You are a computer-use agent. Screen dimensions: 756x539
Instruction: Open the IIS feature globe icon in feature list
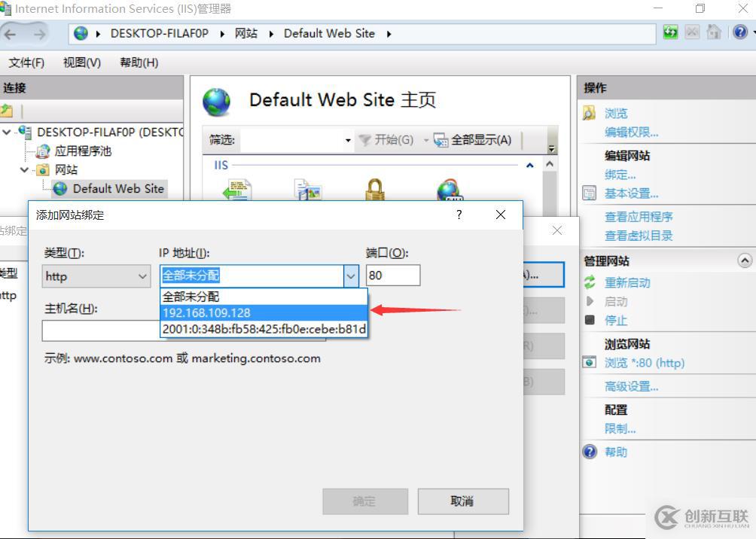450,190
